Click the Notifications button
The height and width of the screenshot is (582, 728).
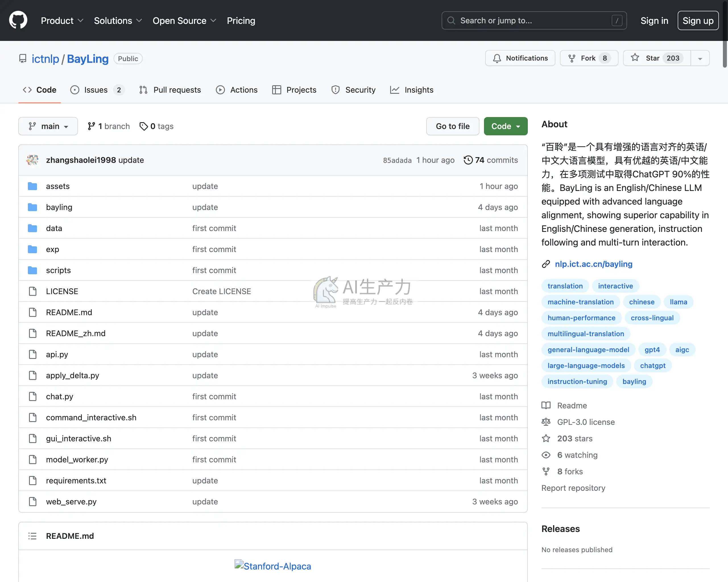[520, 58]
